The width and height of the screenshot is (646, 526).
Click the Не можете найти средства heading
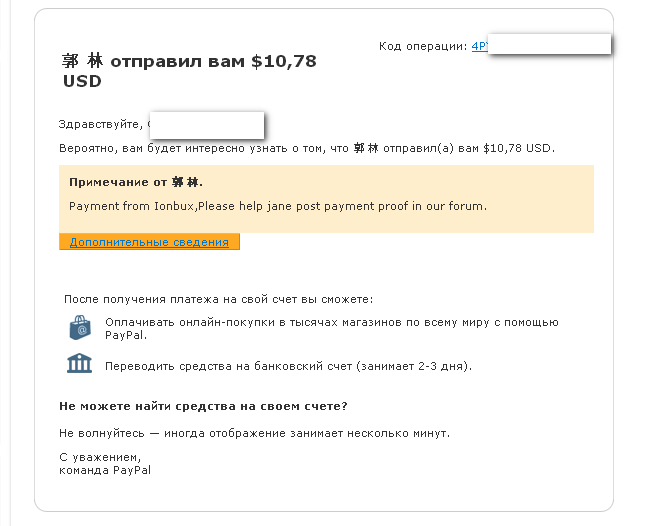point(204,407)
